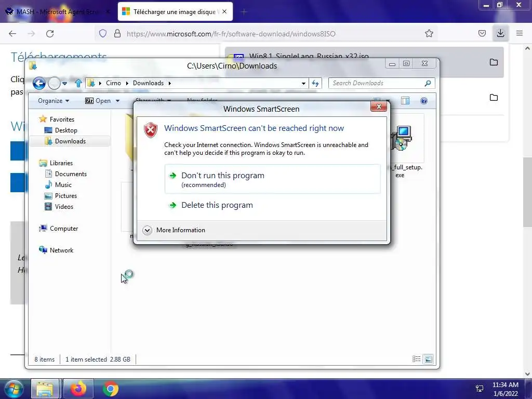Expand the Open button dropdown arrow
Screen dimensions: 532x399
[117, 101]
